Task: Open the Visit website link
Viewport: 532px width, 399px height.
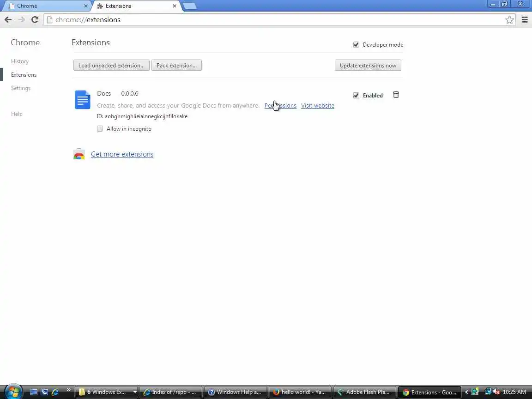Action: click(x=318, y=105)
